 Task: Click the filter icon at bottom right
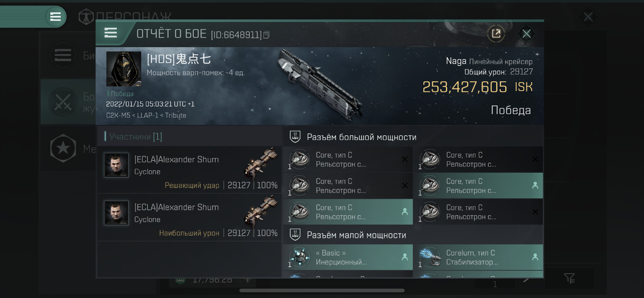click(569, 278)
